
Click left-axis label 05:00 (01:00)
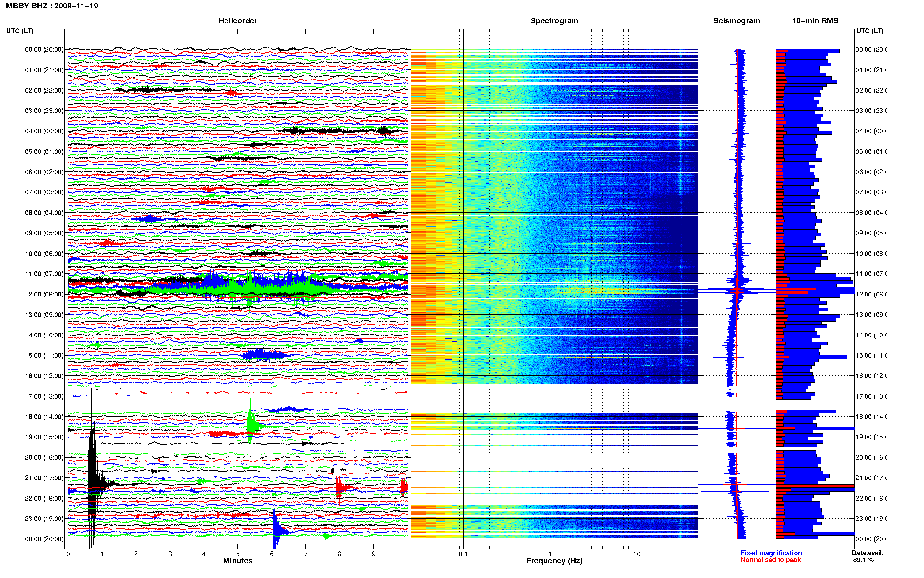coord(44,151)
